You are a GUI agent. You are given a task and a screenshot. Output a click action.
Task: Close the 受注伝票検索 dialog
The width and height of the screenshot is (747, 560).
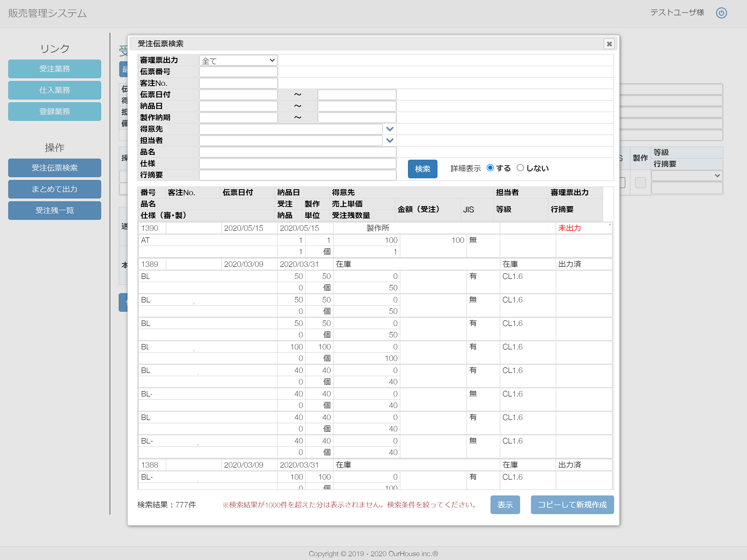(x=609, y=44)
